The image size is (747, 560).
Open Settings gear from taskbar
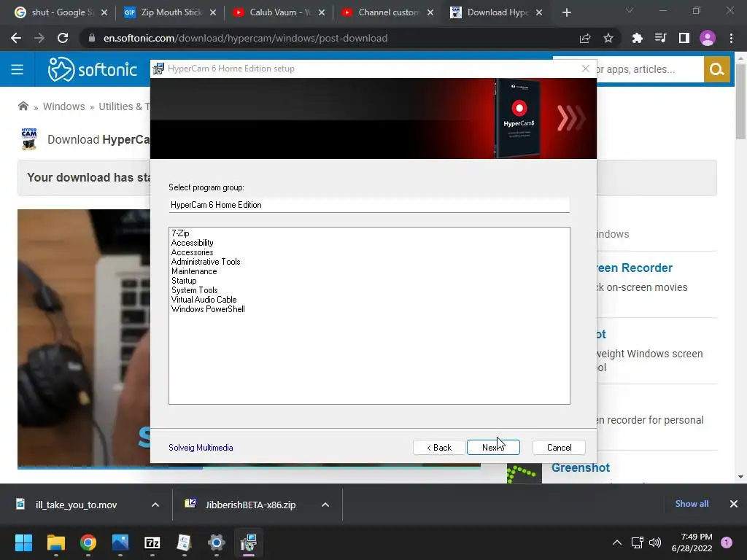216,542
